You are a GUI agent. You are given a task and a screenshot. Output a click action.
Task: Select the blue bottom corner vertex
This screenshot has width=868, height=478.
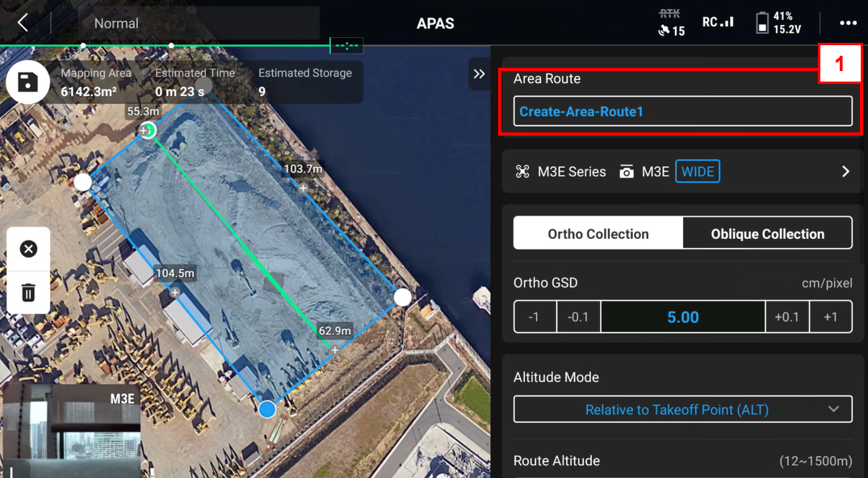tap(267, 409)
